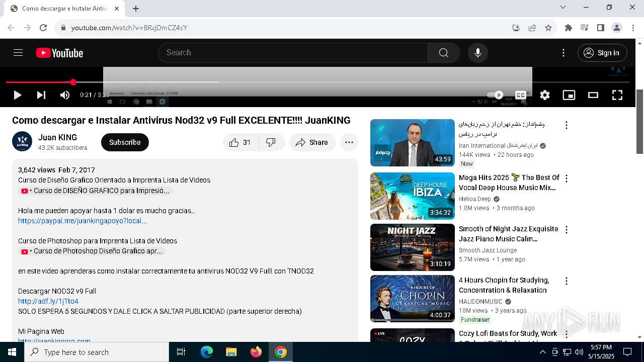This screenshot has height=362, width=644.
Task: Play the video
Action: tap(17, 95)
